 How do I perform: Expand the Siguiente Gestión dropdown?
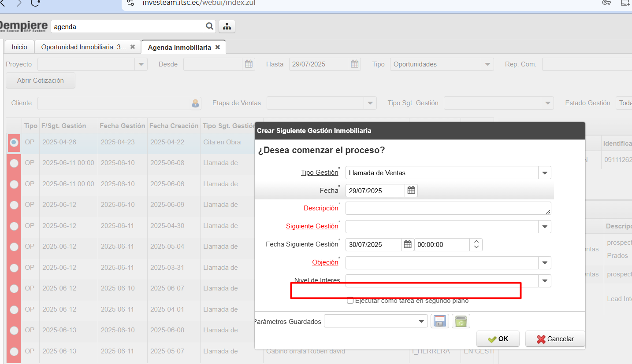click(x=545, y=227)
